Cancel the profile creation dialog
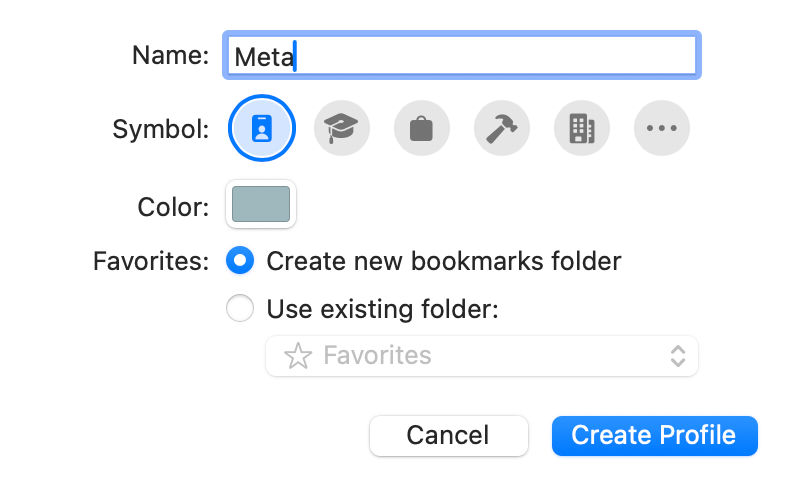 click(x=448, y=435)
